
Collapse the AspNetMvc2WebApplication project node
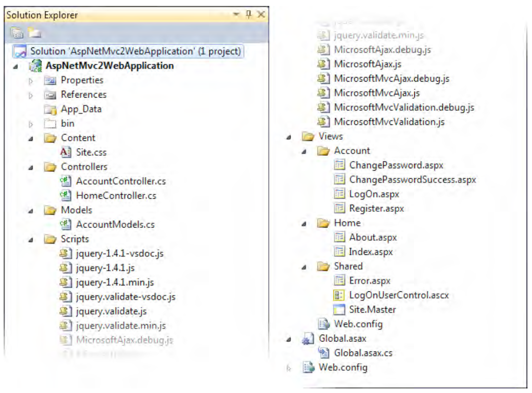point(15,67)
